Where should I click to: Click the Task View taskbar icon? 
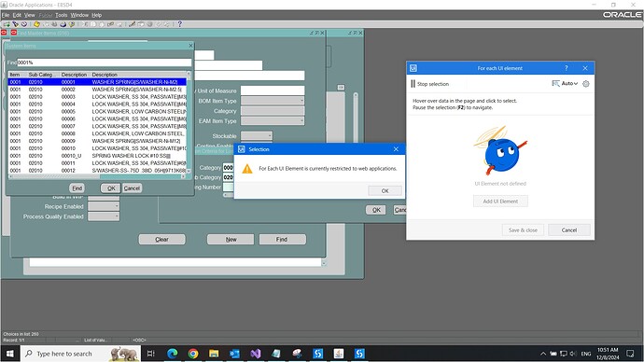(x=150, y=354)
